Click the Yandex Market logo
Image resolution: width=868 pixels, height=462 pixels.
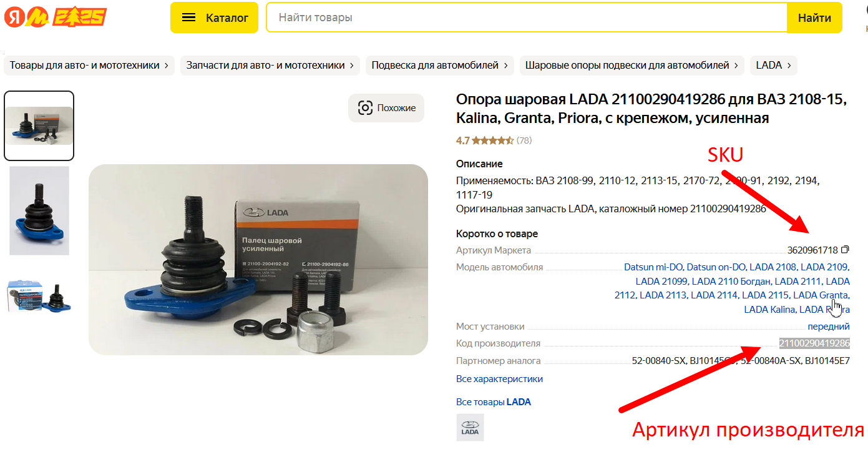click(x=56, y=17)
